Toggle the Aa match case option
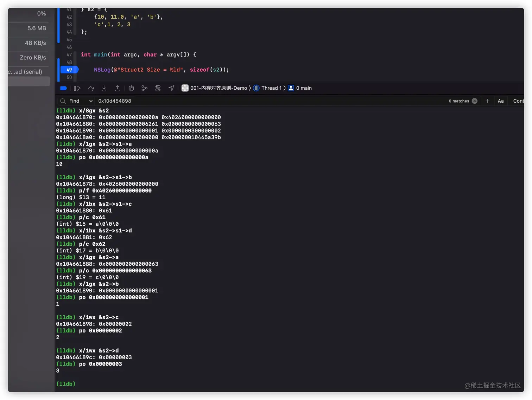The image size is (532, 400). click(501, 101)
